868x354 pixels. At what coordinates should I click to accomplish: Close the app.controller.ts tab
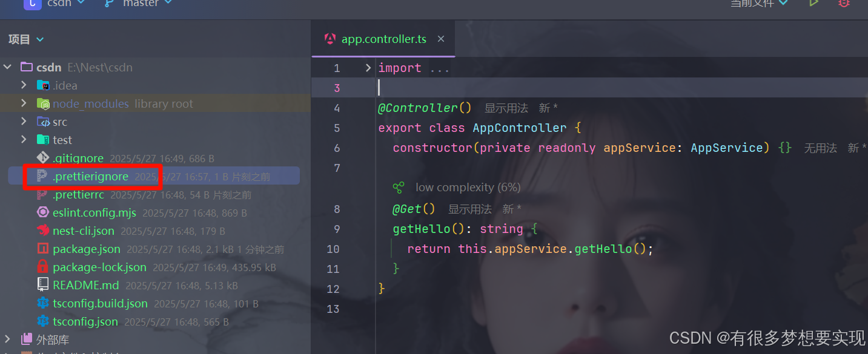tap(441, 39)
